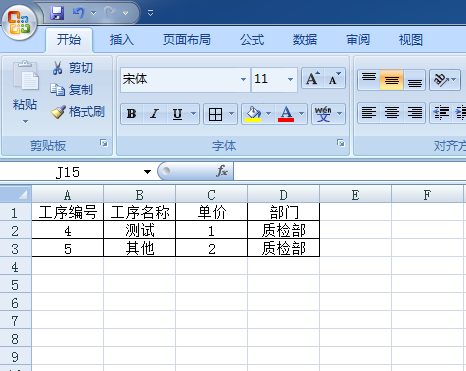Expand the font name dropdown showing 宋体
This screenshot has height=371, width=466.
(243, 79)
